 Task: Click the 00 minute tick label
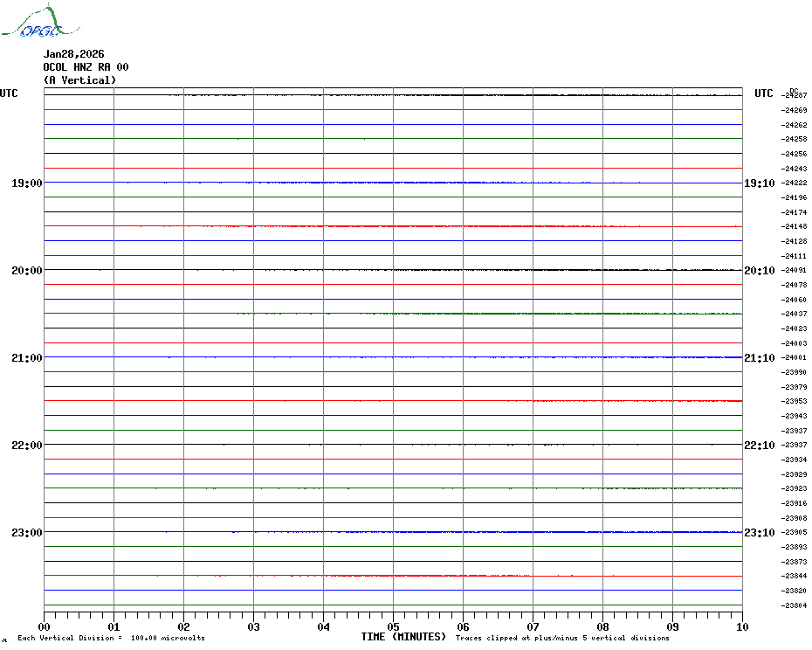pos(45,626)
